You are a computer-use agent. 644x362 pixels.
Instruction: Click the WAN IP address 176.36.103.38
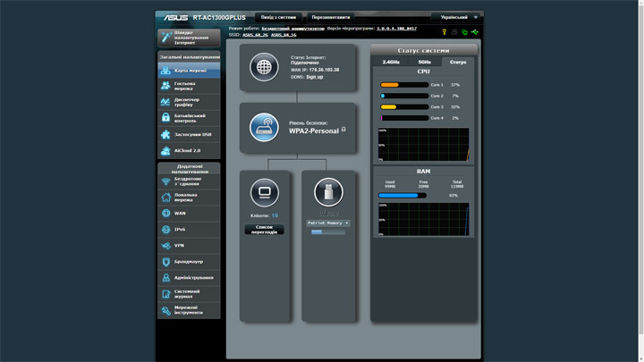pyautogui.click(x=324, y=70)
